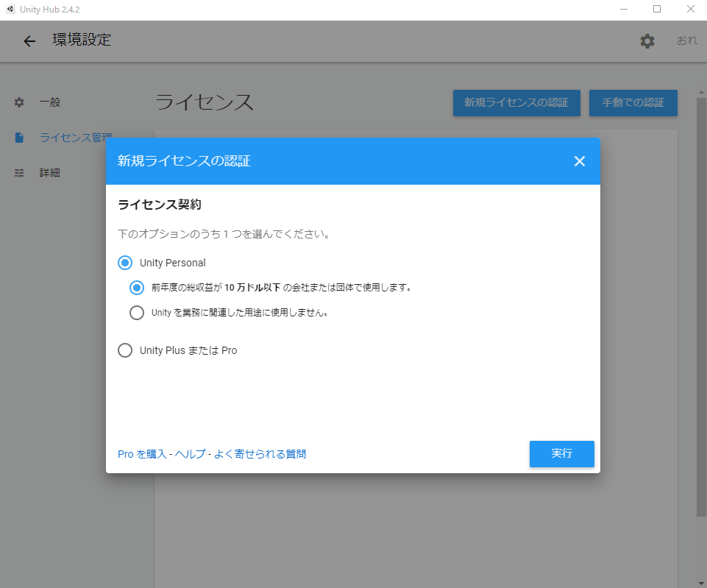Screen dimensions: 707x588
Task: Open ライセンス管理 section
Action: tap(76, 138)
